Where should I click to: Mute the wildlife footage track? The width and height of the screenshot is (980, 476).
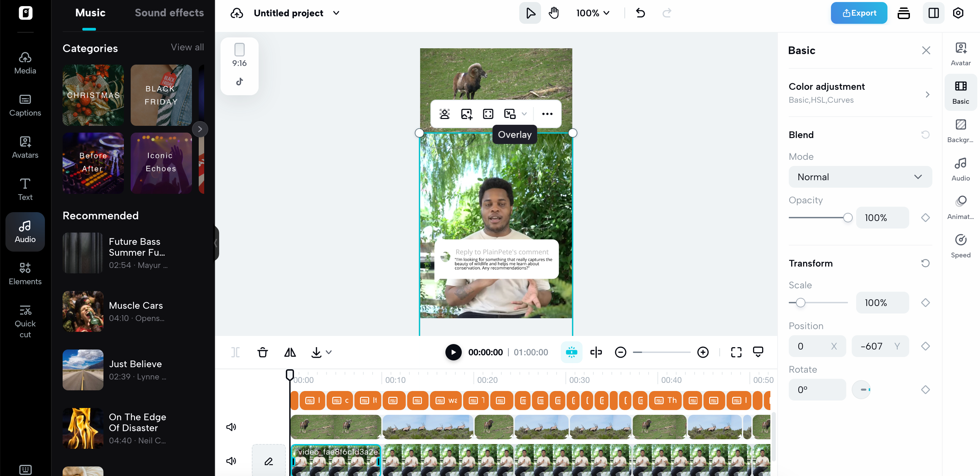(231, 427)
